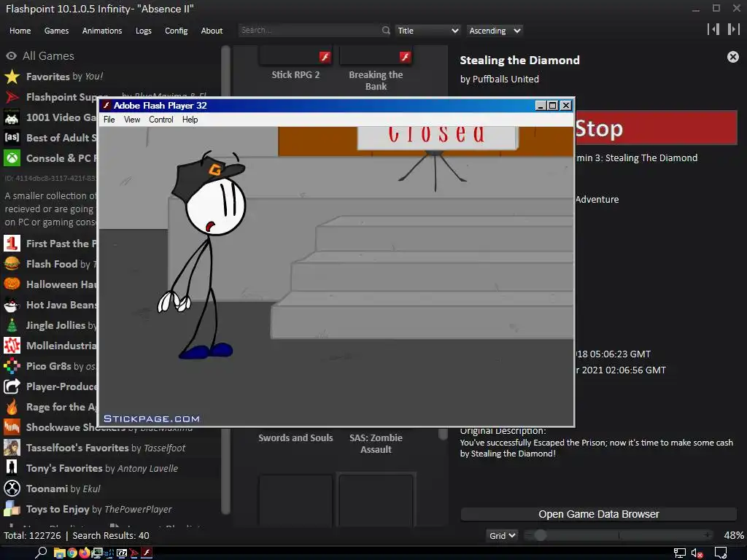Select the Molleindustria playlist icon
This screenshot has width=747, height=560.
click(x=12, y=346)
